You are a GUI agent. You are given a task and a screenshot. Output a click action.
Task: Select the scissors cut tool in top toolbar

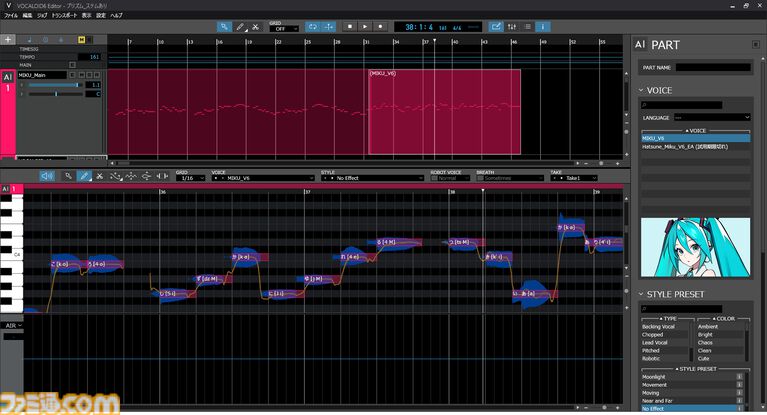[x=256, y=26]
